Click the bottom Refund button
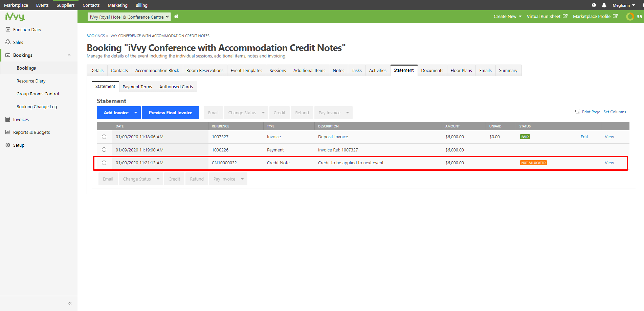The width and height of the screenshot is (644, 311). (x=197, y=179)
